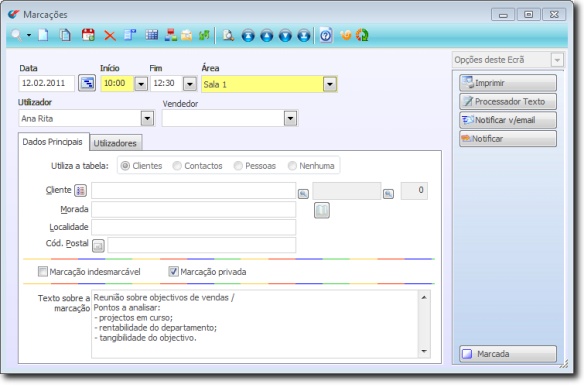Click the Notificar v/email button
Viewport: 584px width, 386px height.
pos(508,120)
